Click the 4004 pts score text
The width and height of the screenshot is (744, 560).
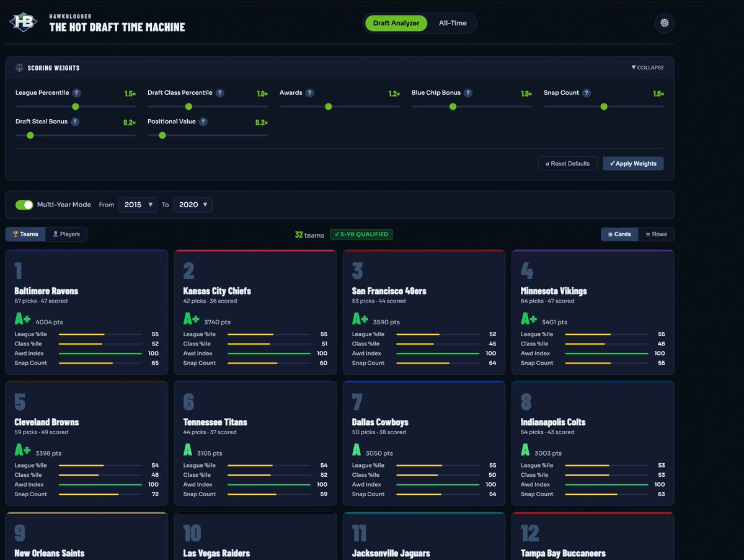coord(50,322)
